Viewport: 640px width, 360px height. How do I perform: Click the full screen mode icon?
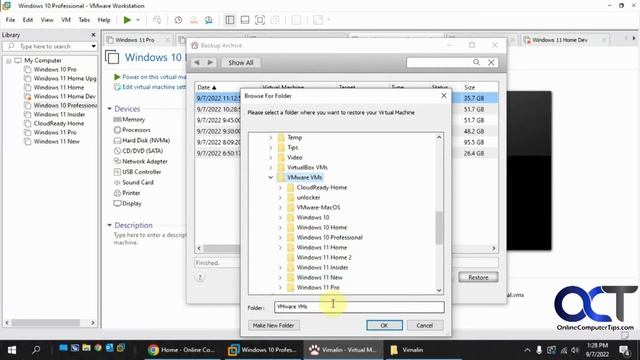click(260, 20)
